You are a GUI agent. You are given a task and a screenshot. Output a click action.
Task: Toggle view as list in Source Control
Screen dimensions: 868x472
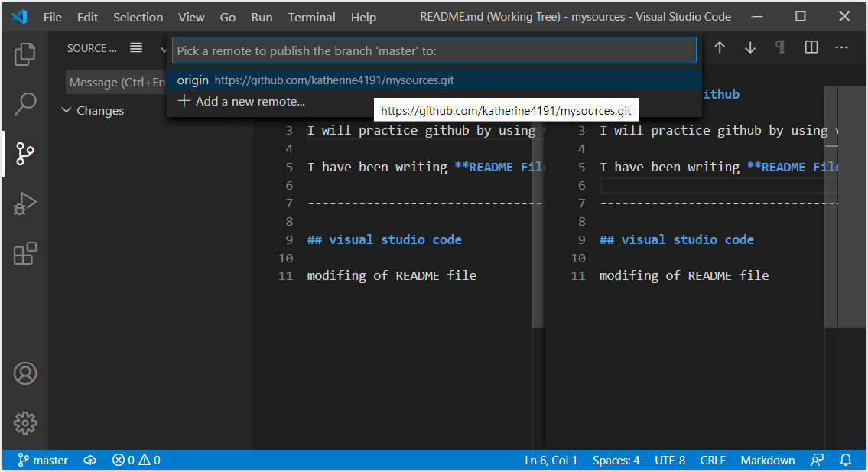tap(136, 47)
